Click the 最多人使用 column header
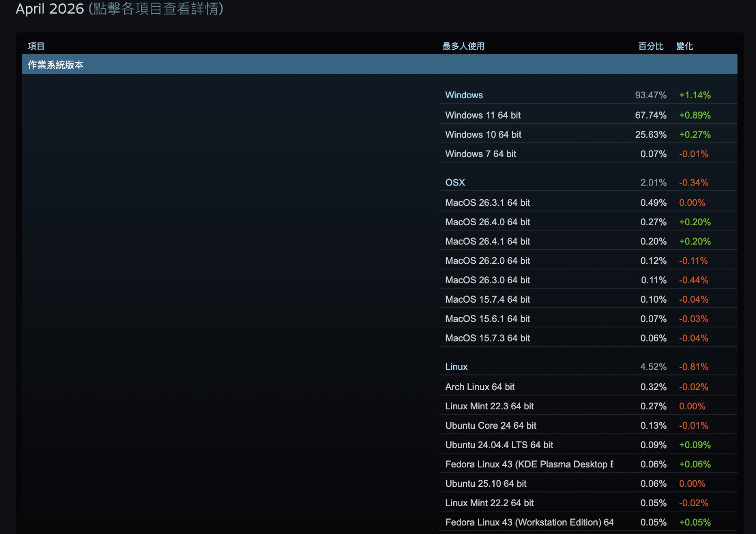This screenshot has width=756, height=534. click(x=464, y=46)
